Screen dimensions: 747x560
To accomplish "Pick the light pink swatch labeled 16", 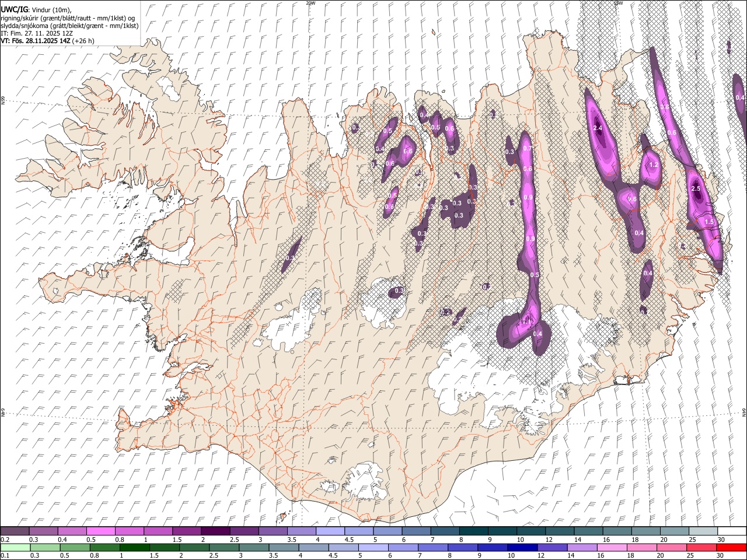I will pyautogui.click(x=612, y=547).
